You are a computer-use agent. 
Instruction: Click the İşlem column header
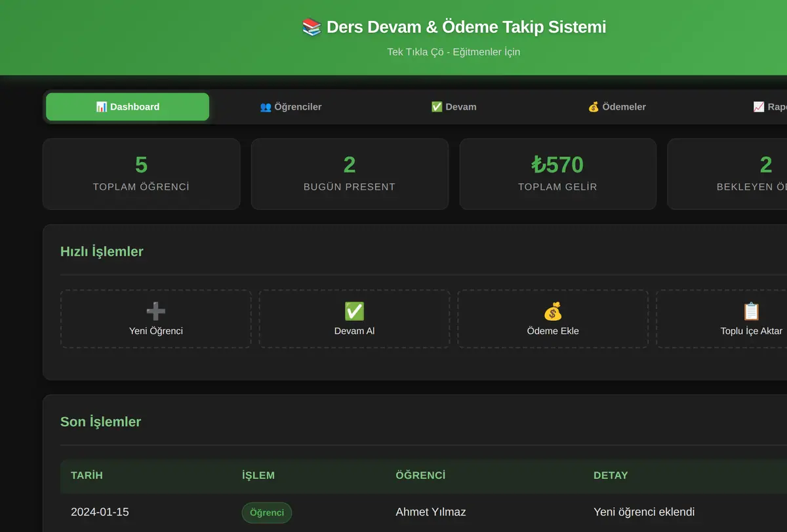(258, 476)
